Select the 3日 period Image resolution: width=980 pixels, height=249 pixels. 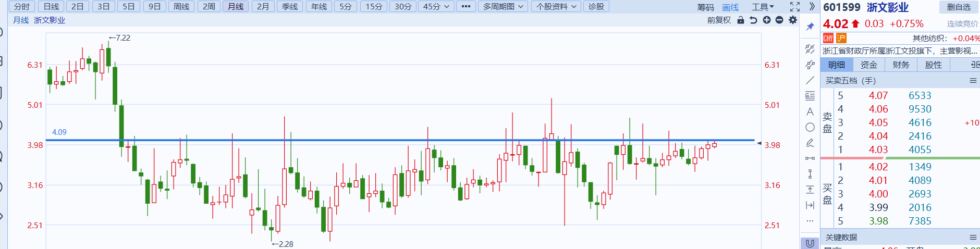(104, 6)
